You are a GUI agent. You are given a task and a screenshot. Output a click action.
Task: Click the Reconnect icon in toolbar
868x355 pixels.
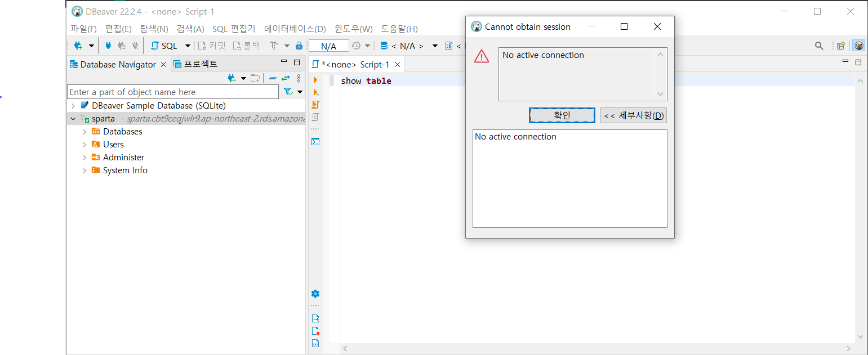pyautogui.click(x=122, y=46)
